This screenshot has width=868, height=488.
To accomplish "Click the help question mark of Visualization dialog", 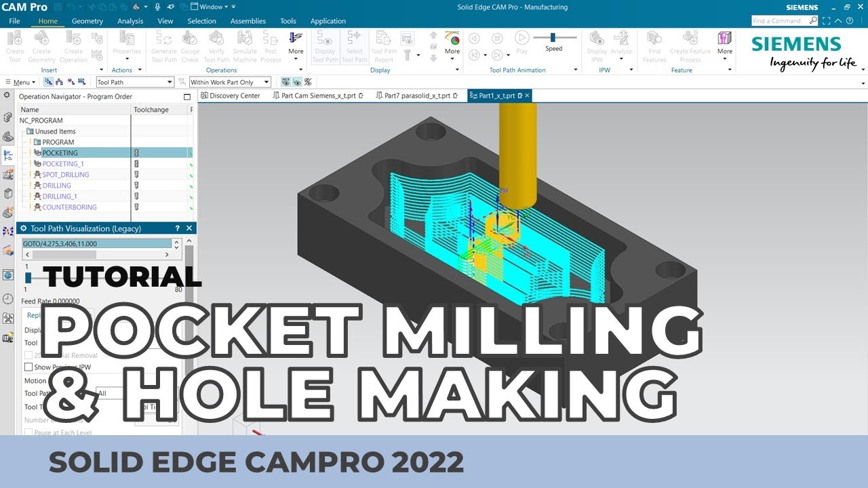I will pos(178,228).
